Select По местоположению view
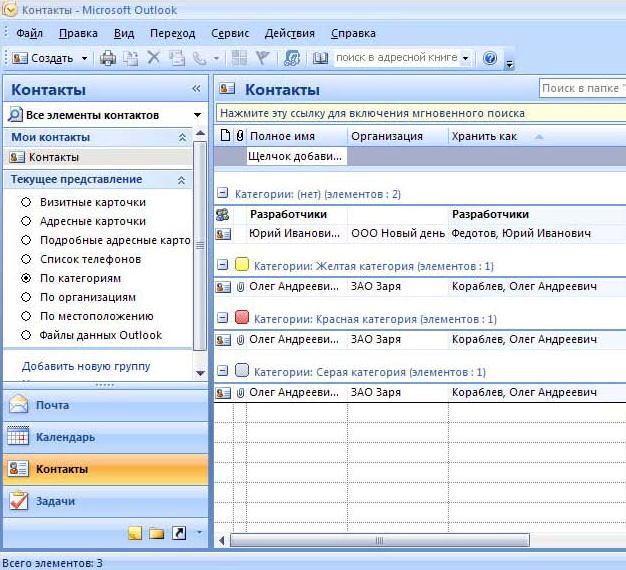 [26, 316]
